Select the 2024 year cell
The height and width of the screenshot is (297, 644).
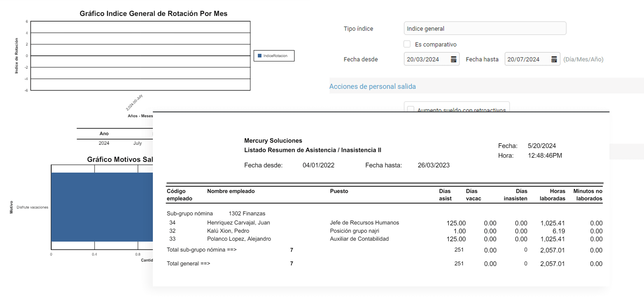coord(104,143)
